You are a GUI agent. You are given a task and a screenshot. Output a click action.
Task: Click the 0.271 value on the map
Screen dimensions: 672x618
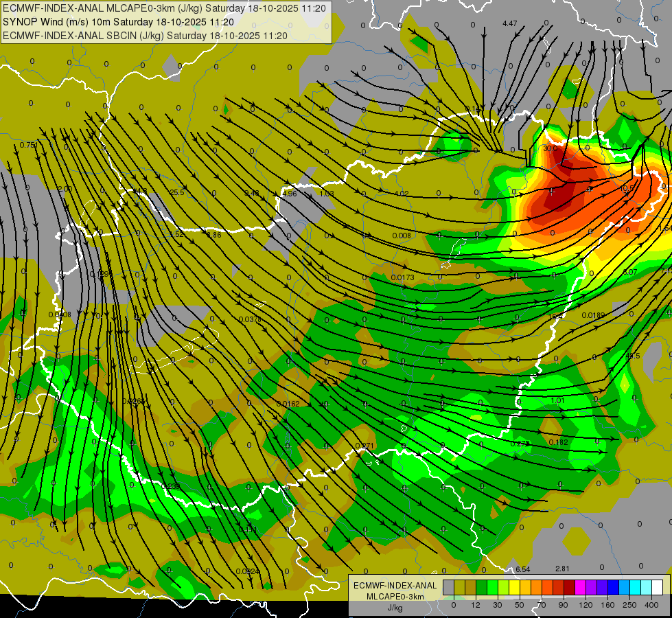364,446
